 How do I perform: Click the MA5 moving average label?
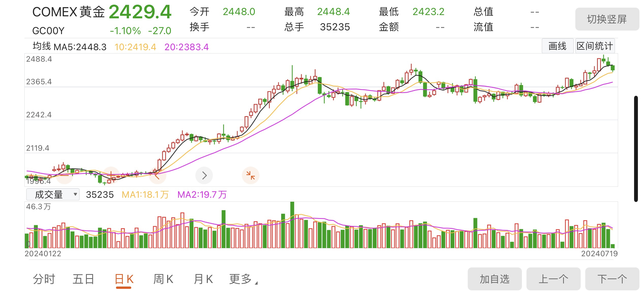[x=80, y=47]
